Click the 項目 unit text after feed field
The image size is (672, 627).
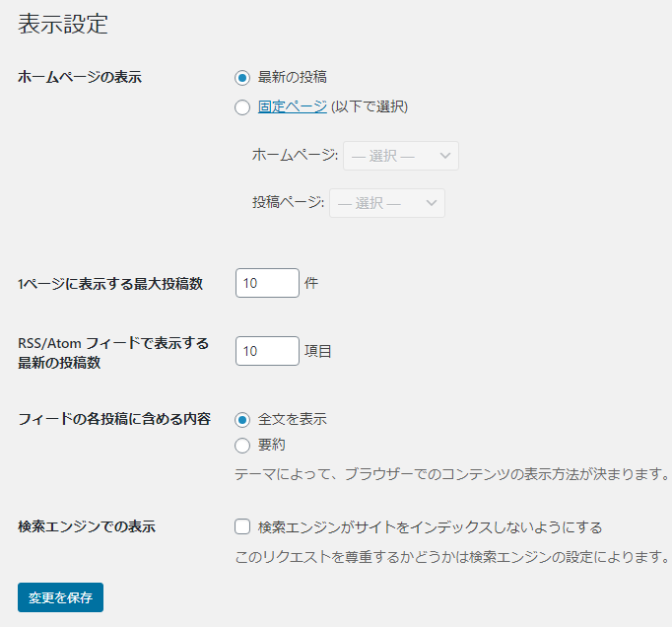[318, 351]
